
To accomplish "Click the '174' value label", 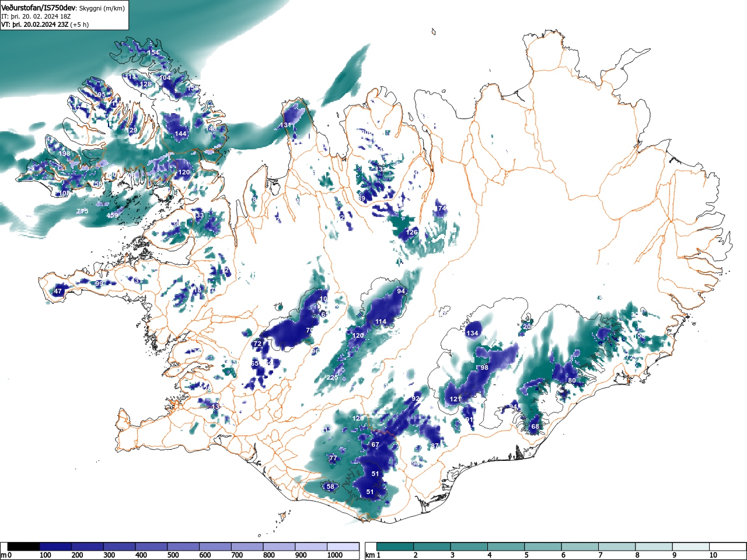I will click(441, 208).
